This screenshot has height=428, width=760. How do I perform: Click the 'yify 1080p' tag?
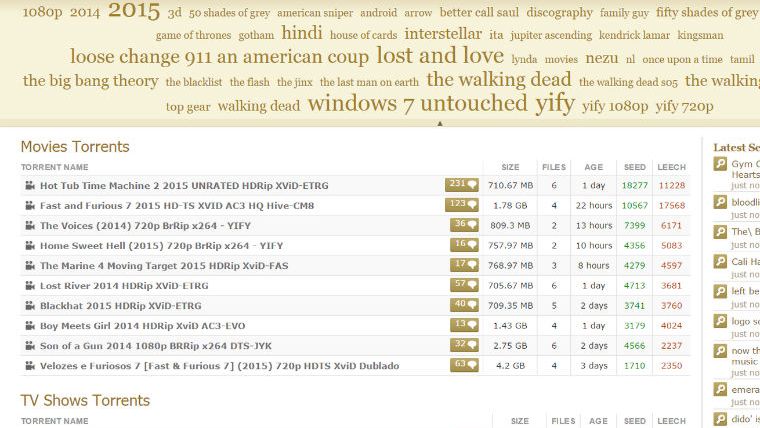click(x=615, y=106)
